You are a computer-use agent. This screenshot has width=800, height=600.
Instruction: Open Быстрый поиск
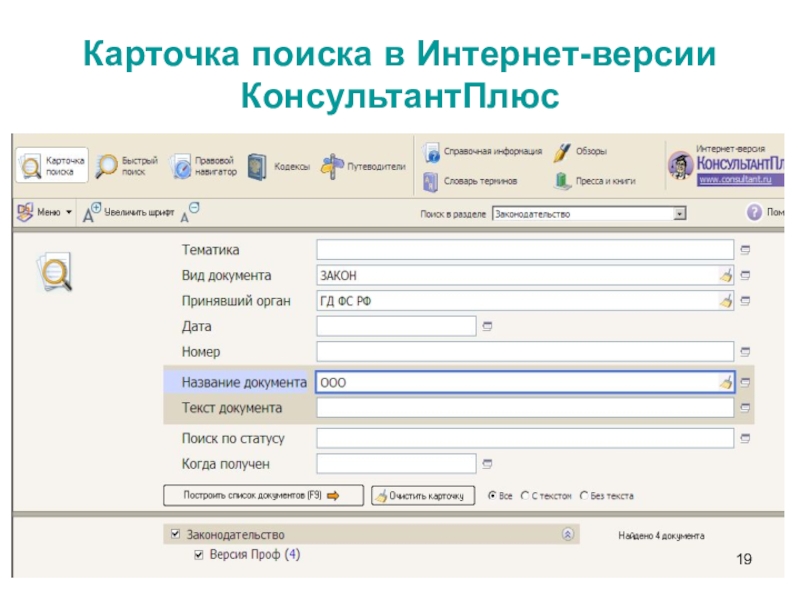128,166
